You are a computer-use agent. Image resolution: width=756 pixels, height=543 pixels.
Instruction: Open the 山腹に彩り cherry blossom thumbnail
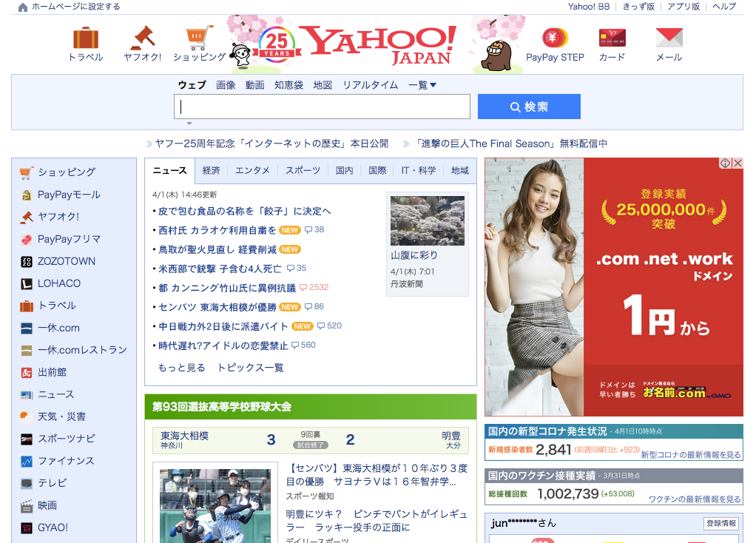pyautogui.click(x=427, y=221)
